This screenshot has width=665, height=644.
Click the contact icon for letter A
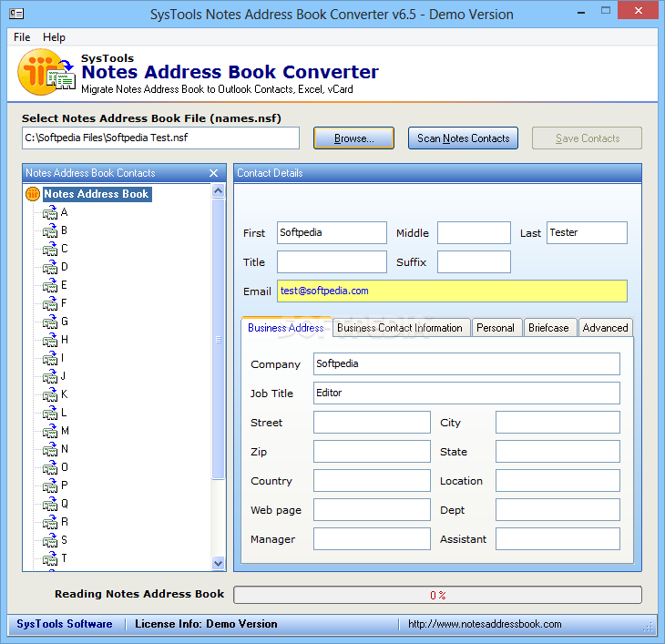pyautogui.click(x=50, y=212)
